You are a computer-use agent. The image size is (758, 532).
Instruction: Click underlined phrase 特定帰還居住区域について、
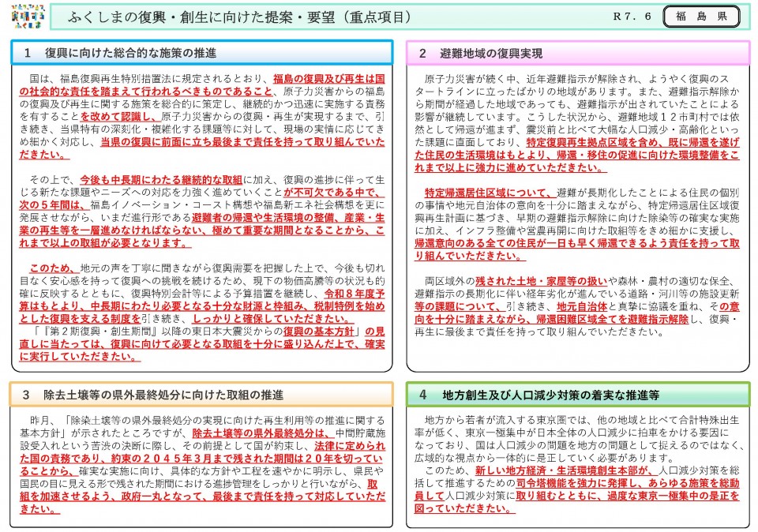click(489, 193)
